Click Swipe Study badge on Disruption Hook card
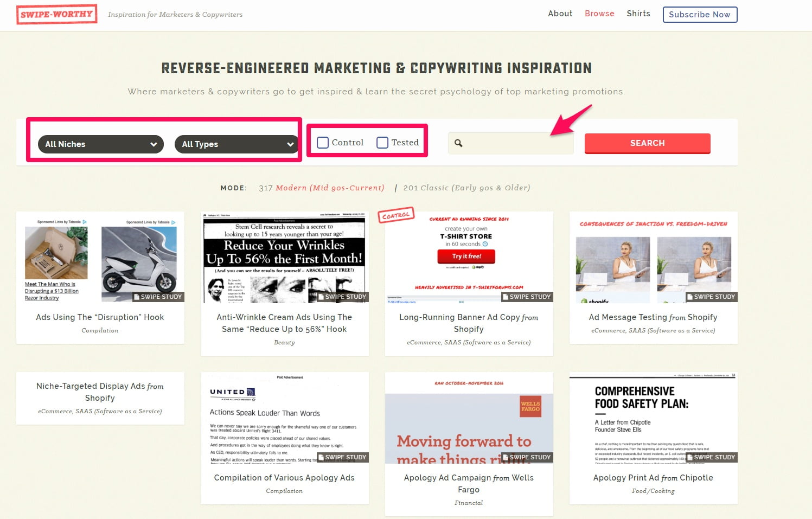This screenshot has height=519, width=812. (x=158, y=297)
